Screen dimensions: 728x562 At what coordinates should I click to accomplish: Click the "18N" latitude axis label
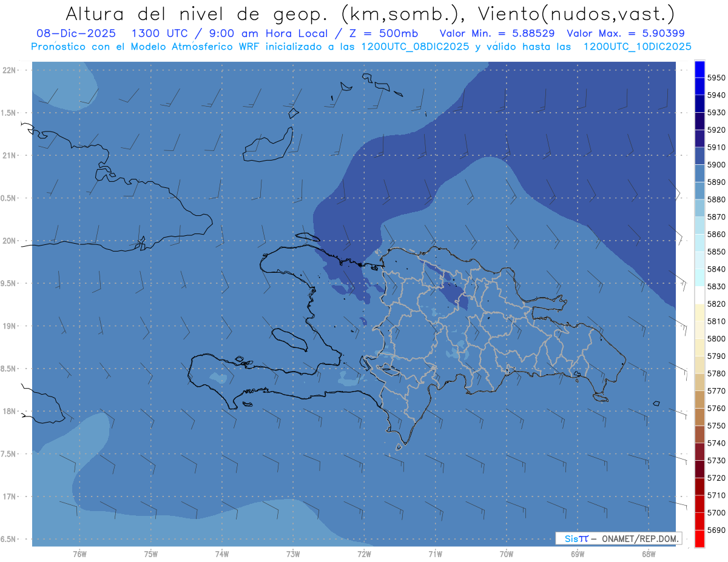9,411
